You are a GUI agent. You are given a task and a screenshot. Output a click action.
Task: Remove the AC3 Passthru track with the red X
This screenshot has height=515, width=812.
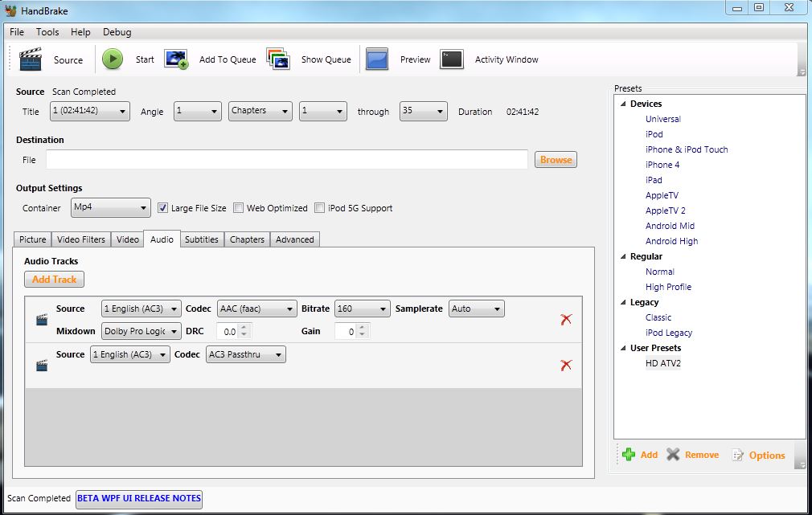566,365
